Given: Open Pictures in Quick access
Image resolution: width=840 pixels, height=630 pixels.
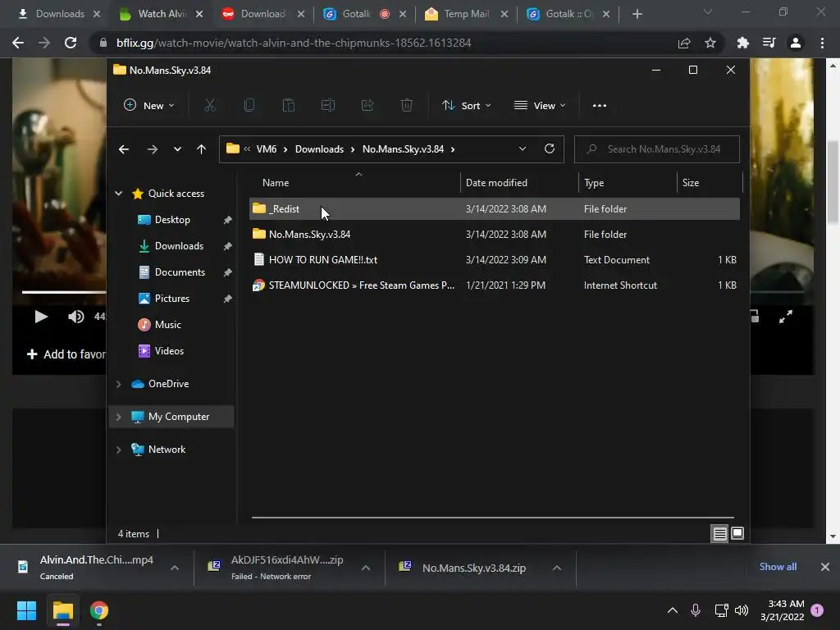Looking at the screenshot, I should click(172, 299).
